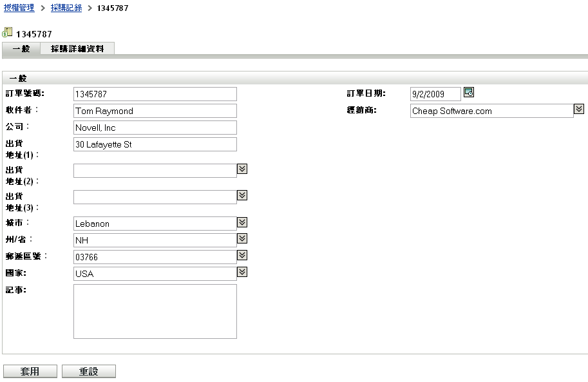Expand the 出貨地址(3) dropdown arrow
The height and width of the screenshot is (382, 588).
tap(242, 195)
